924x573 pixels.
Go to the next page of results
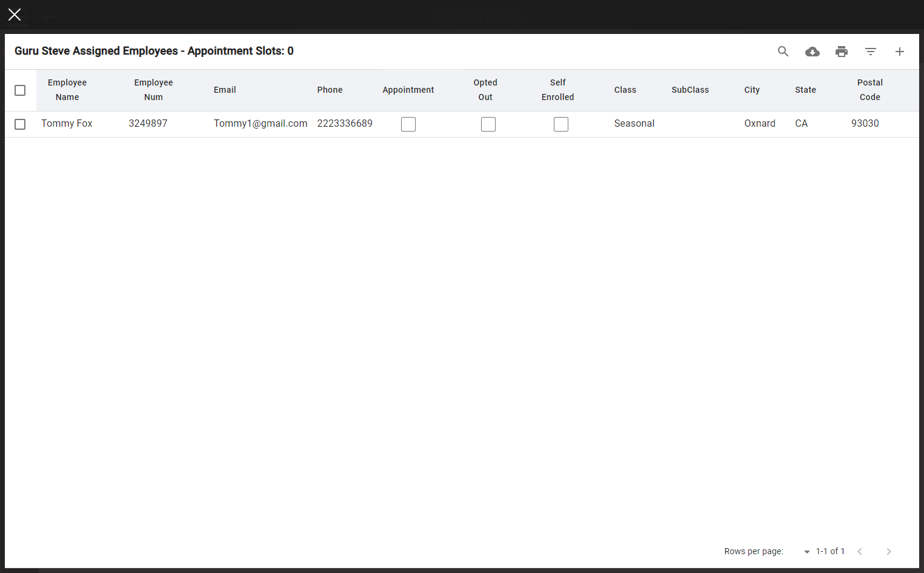pos(888,551)
